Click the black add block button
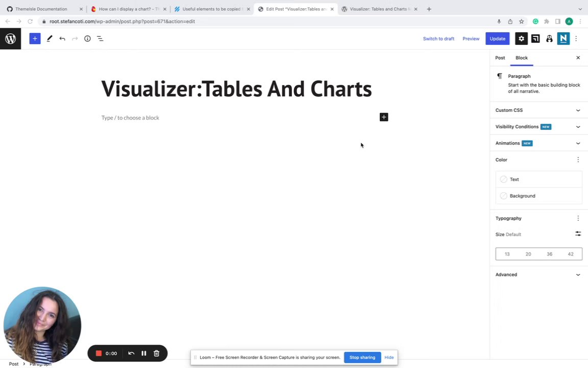This screenshot has height=368, width=588. [384, 118]
